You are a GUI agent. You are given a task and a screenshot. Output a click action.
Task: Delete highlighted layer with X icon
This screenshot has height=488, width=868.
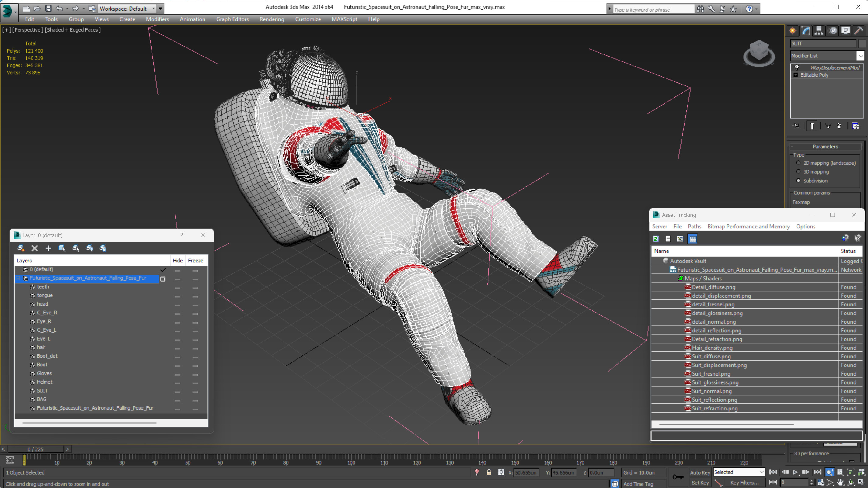[x=35, y=248]
